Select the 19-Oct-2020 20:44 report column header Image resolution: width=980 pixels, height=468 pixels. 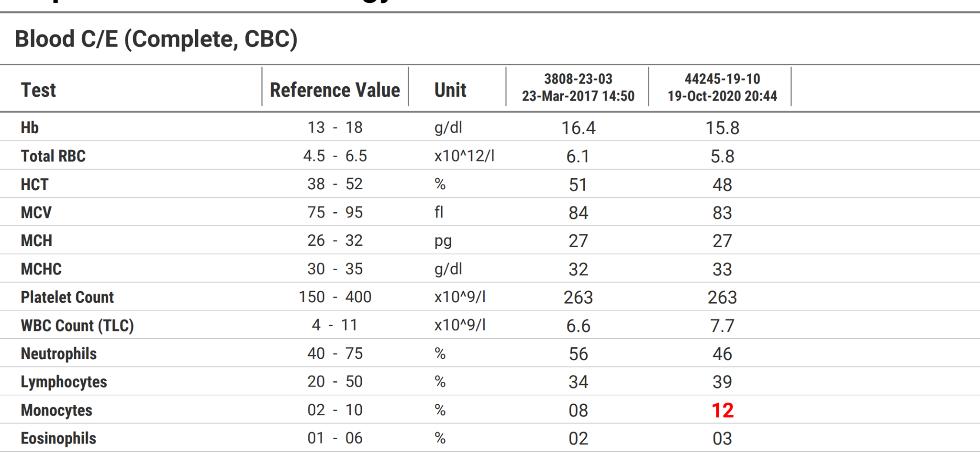(722, 88)
